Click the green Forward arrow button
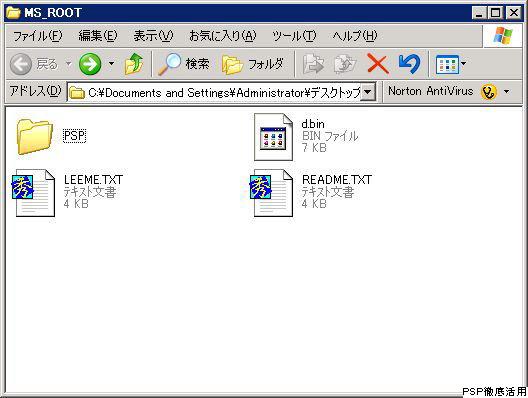The height and width of the screenshot is (398, 528). (90, 64)
